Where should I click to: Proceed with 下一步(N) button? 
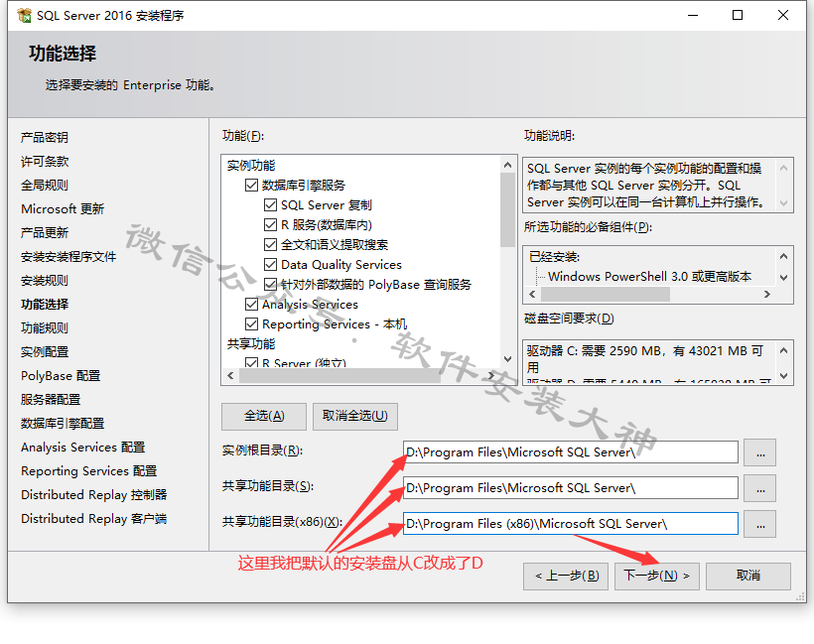pyautogui.click(x=657, y=576)
